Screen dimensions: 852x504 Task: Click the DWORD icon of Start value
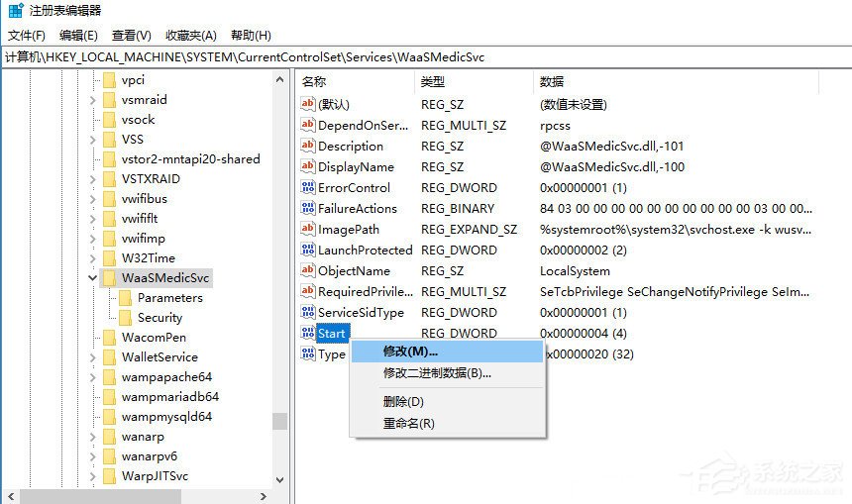(x=307, y=333)
